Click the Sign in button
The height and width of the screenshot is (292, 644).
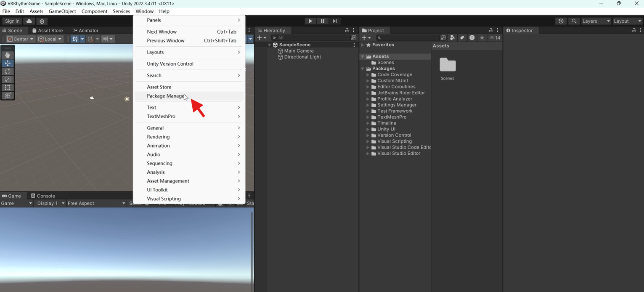[12, 21]
